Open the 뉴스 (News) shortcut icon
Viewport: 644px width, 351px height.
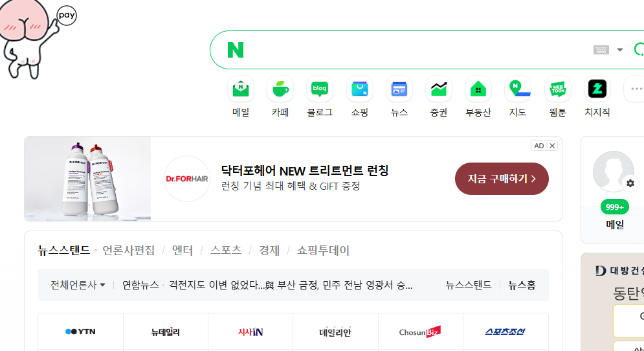click(399, 89)
